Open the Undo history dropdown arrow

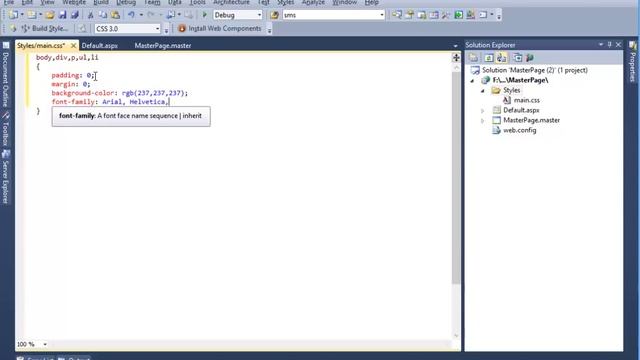point(141,15)
